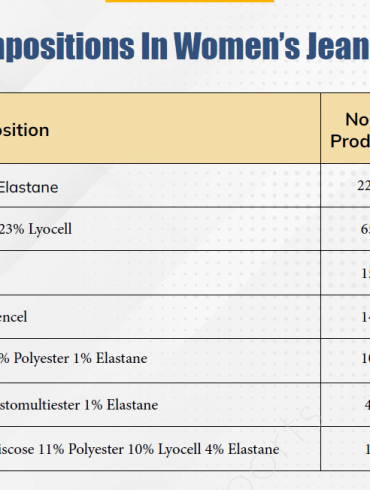Image resolution: width=370 pixels, height=490 pixels.
Task: Click the "Elastane" text in the first row
Action: click(29, 187)
